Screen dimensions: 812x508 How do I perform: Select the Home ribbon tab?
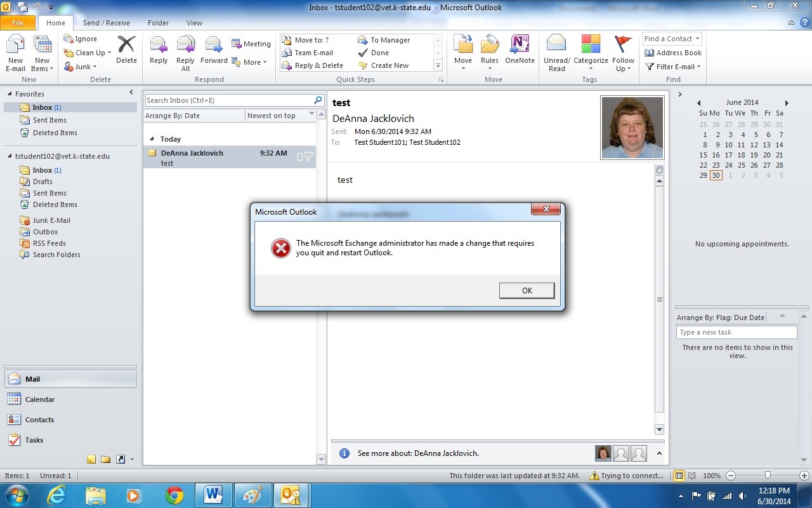[55, 23]
